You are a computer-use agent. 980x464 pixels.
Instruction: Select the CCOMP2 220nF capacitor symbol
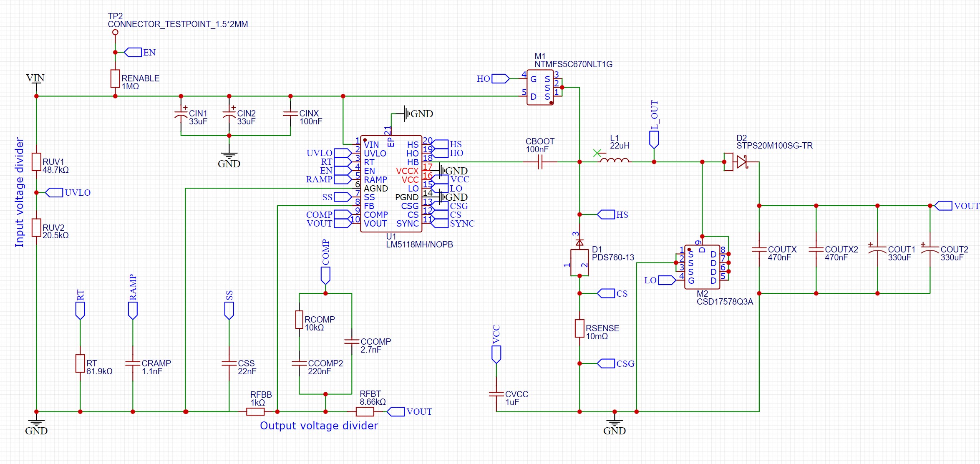click(299, 363)
